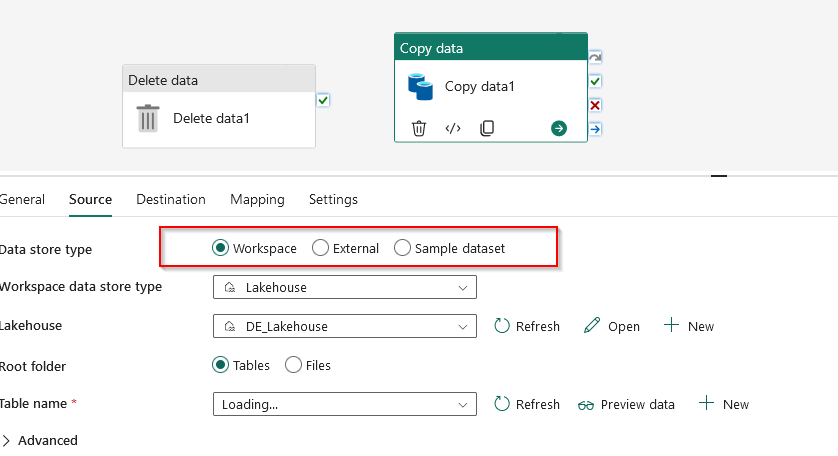
Task: Select the Delete data activity header
Action: (219, 80)
